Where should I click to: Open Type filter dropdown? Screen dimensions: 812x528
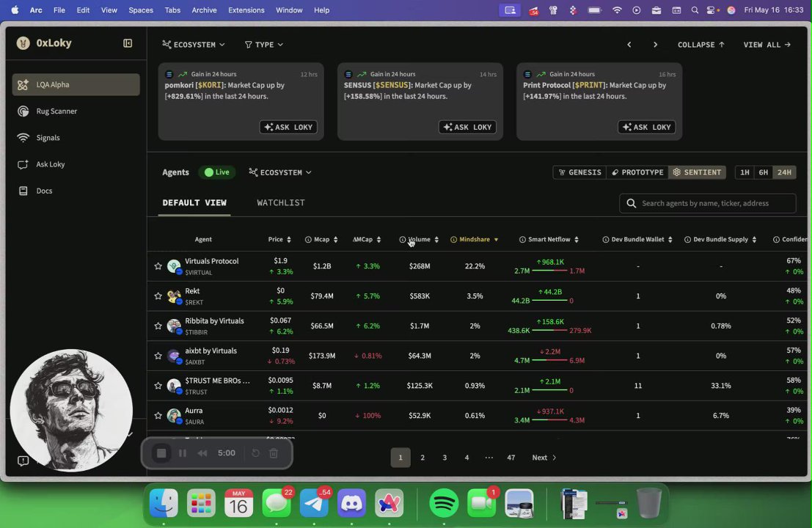(x=264, y=45)
